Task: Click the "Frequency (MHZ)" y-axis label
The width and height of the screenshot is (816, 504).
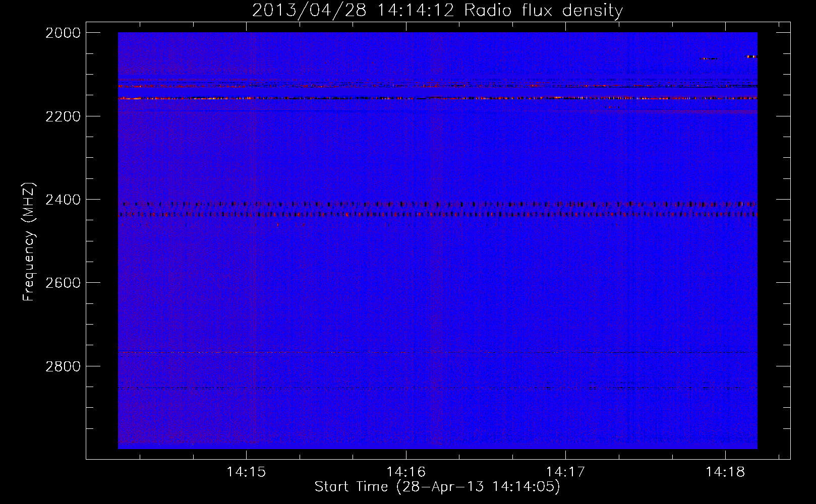Action: pos(29,242)
